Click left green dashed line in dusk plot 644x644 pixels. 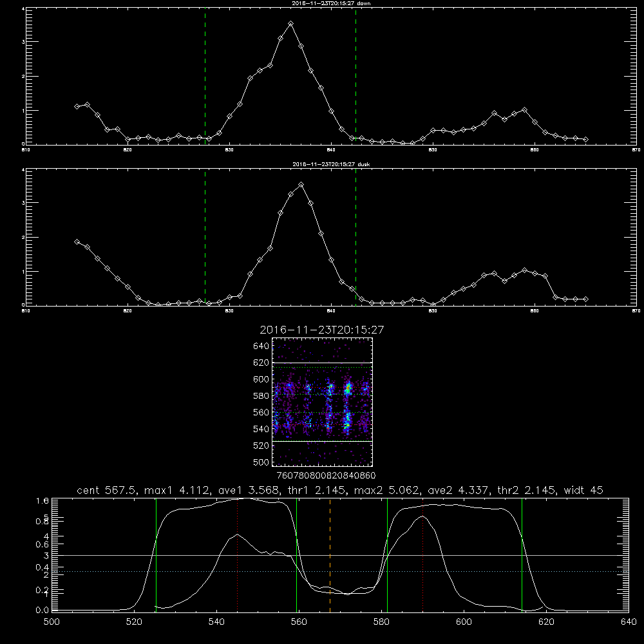(205, 237)
